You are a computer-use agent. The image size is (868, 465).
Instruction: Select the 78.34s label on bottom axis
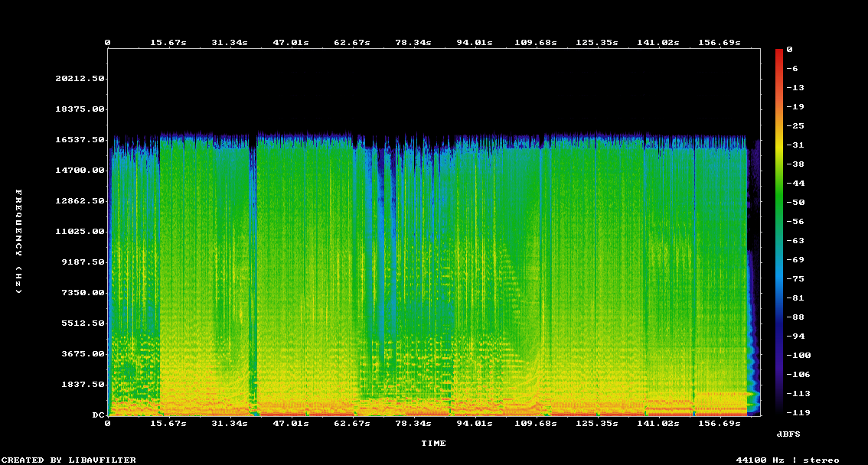[x=413, y=423]
